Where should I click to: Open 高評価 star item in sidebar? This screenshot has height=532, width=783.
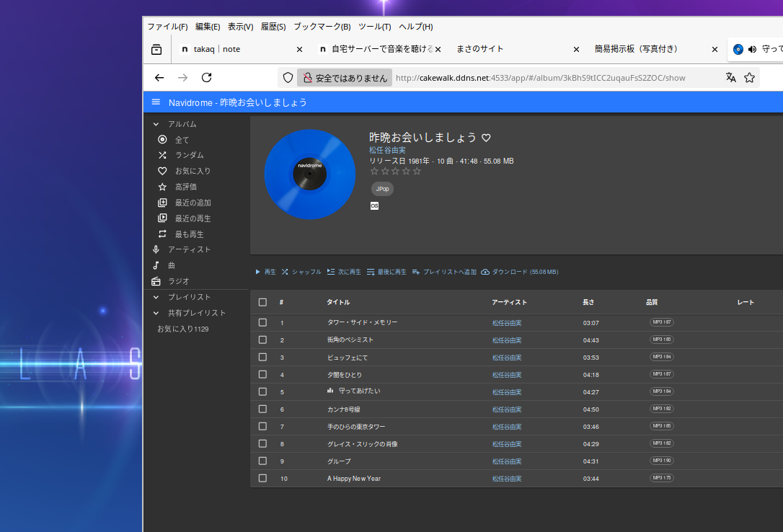tap(162, 187)
